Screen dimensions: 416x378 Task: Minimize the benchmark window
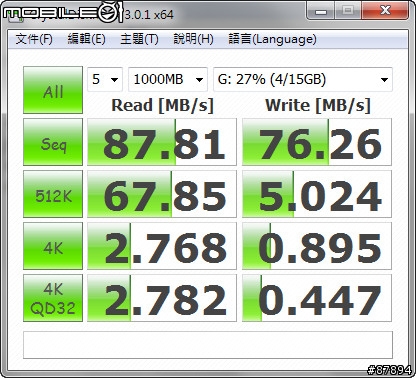click(x=321, y=10)
